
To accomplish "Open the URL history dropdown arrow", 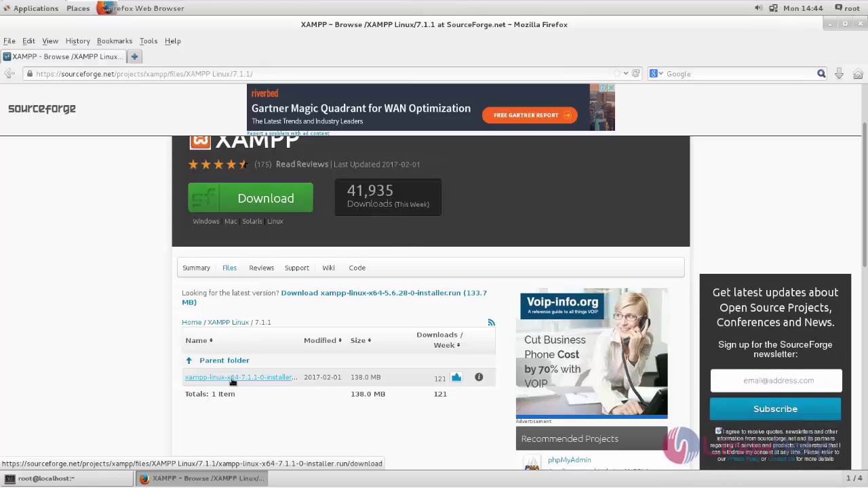I will coord(626,73).
